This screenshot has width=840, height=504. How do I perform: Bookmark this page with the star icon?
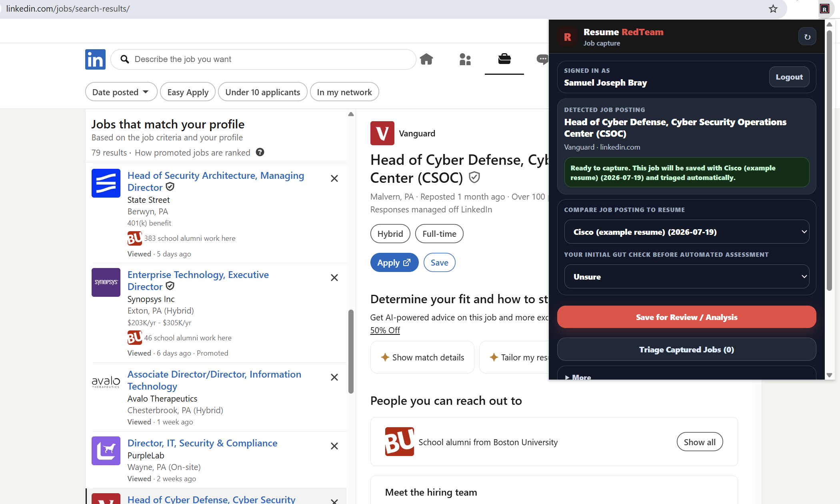click(x=773, y=9)
